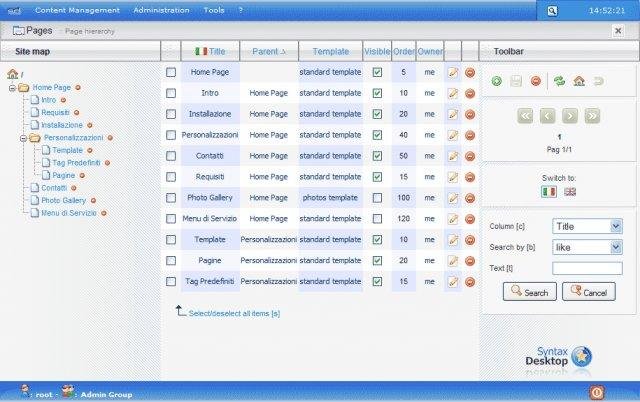Viewport: 640px width, 402px height.
Task: Switch to the Italian flag language
Action: pyautogui.click(x=549, y=191)
